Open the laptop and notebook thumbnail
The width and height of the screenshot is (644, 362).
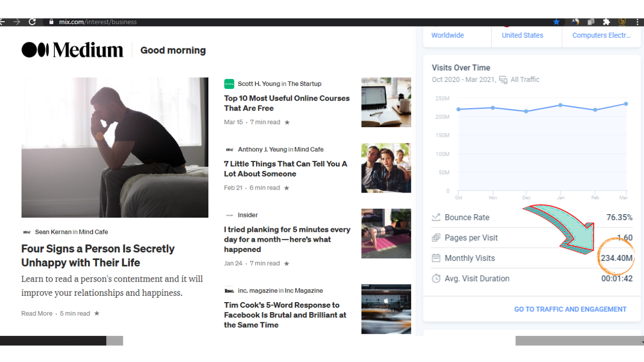(386, 102)
